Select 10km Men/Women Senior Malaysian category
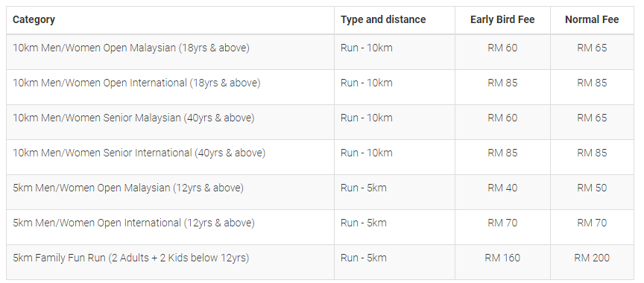 133,118
